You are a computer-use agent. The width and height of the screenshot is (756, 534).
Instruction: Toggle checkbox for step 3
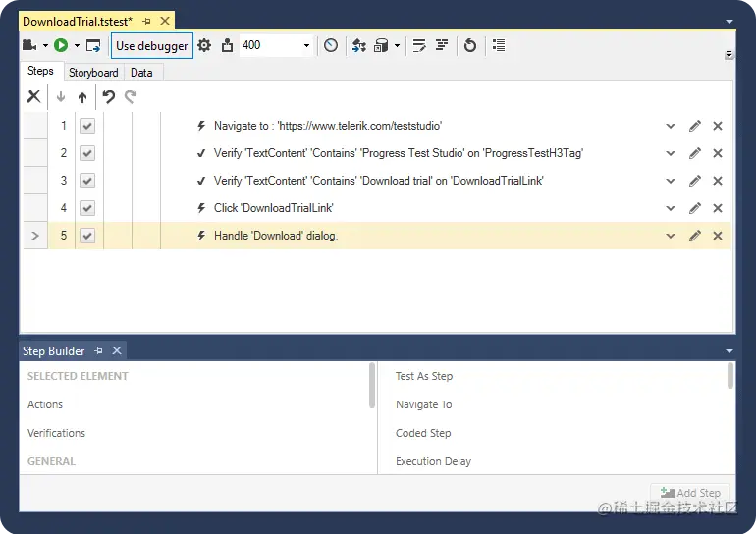pos(87,181)
